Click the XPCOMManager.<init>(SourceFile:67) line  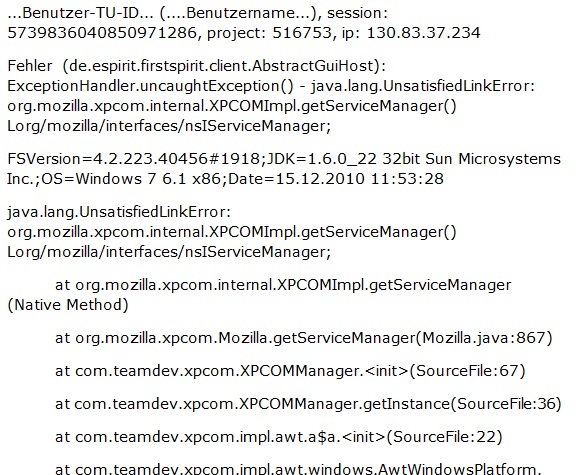[290, 371]
